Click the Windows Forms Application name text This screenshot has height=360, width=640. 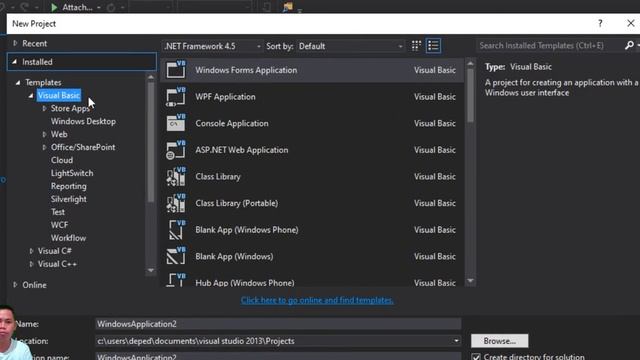[246, 70]
